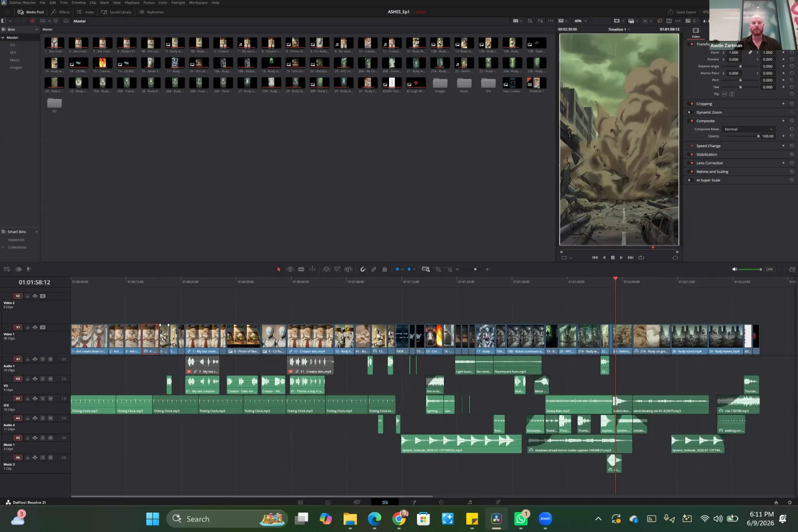Adjust the timeline zoom slider
The width and height of the screenshot is (798, 532).
pos(475,269)
